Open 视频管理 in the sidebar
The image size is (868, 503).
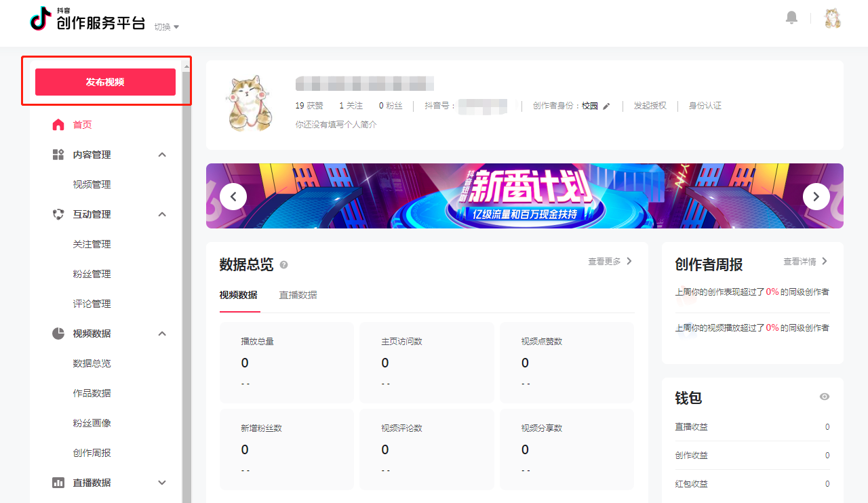92,184
